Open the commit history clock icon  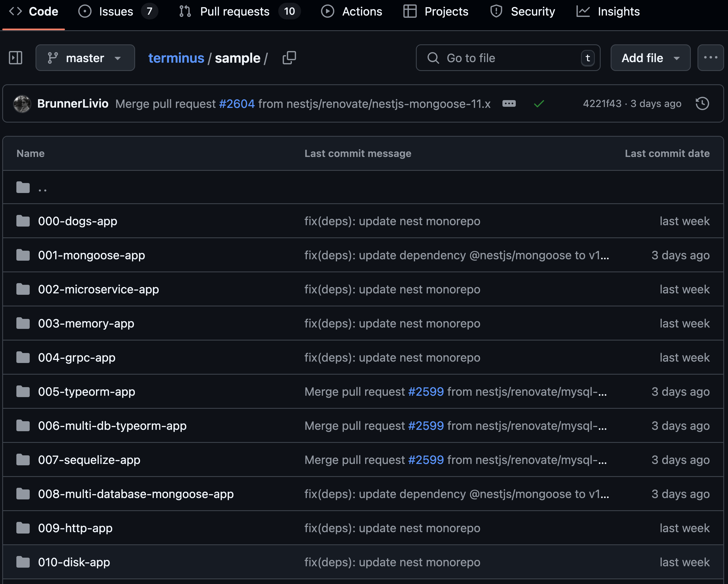(x=702, y=104)
